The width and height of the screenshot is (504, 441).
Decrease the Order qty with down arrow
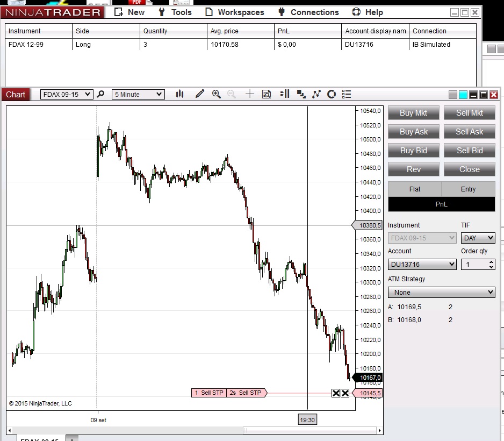(491, 267)
